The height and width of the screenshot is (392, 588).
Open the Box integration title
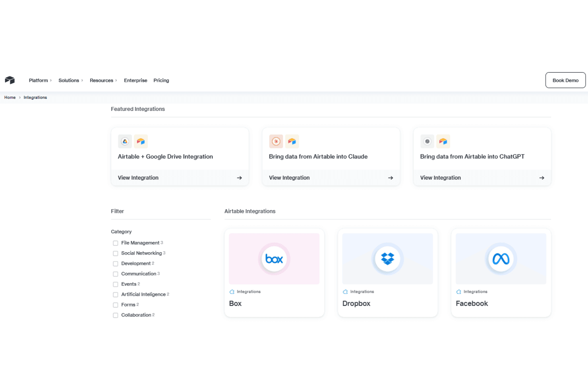[235, 303]
